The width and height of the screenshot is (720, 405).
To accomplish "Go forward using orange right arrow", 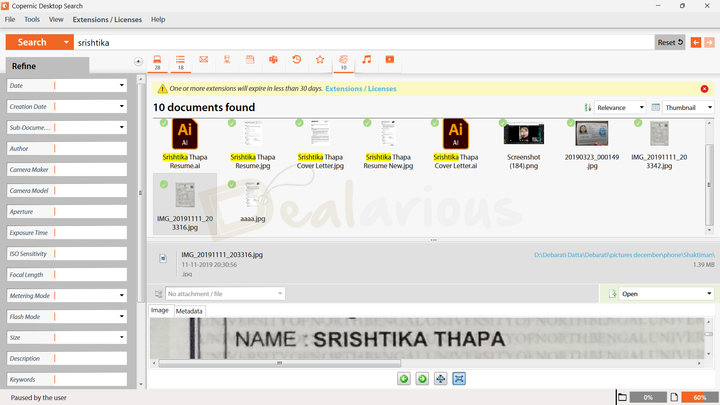I will point(709,42).
